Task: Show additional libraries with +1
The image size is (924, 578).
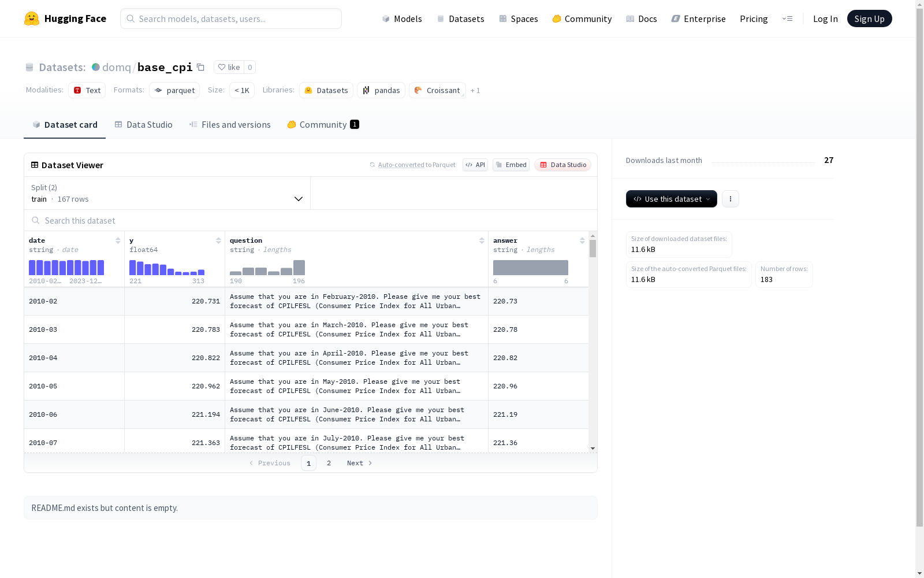Action: [475, 90]
